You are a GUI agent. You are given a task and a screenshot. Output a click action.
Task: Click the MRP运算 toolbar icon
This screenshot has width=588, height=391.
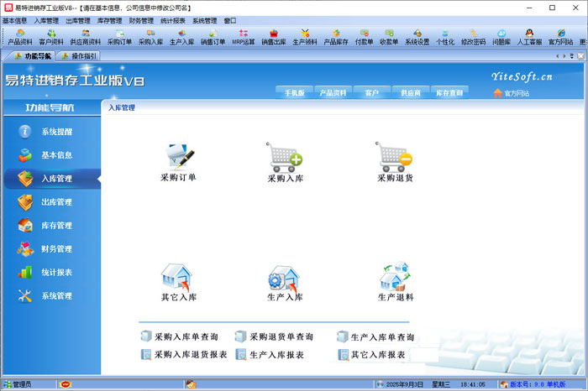click(x=243, y=37)
